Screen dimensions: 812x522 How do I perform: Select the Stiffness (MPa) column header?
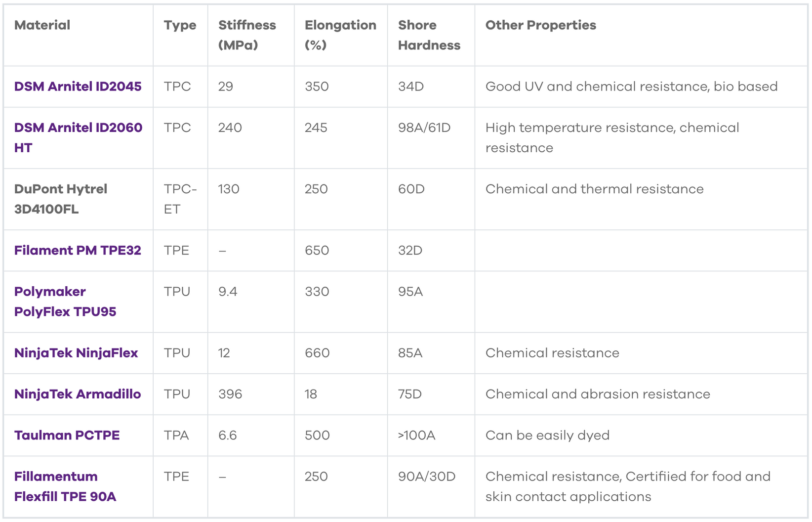[x=247, y=35]
